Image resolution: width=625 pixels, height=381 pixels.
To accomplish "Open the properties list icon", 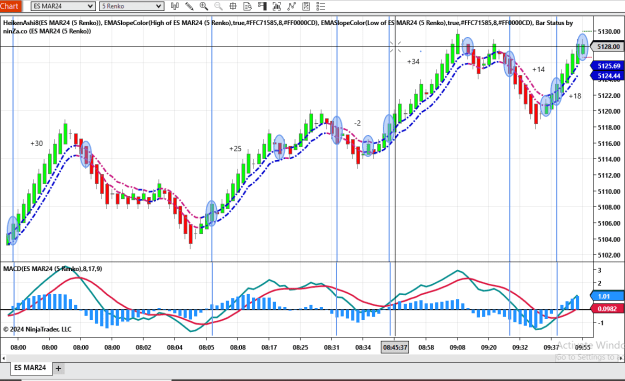I will (x=320, y=6).
